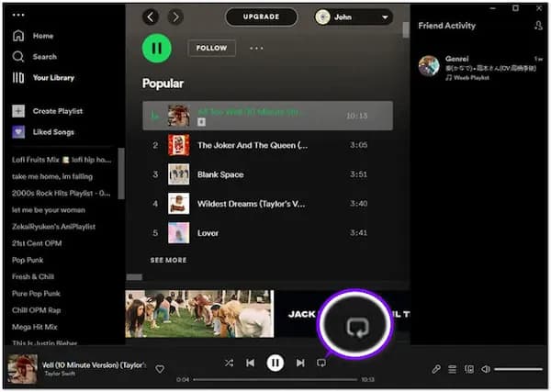Mute the volume speaker icon

coord(485,369)
